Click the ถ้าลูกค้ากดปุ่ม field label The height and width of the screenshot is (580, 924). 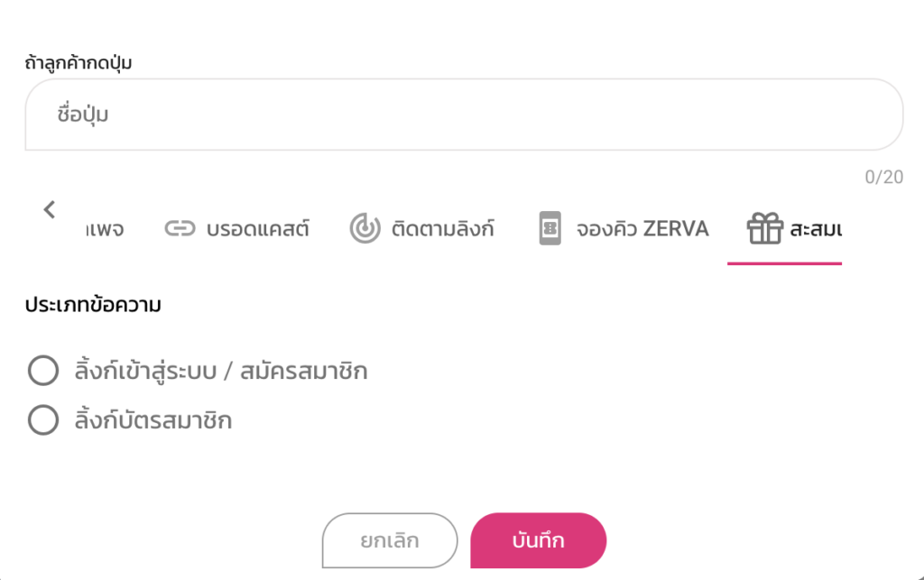79,63
